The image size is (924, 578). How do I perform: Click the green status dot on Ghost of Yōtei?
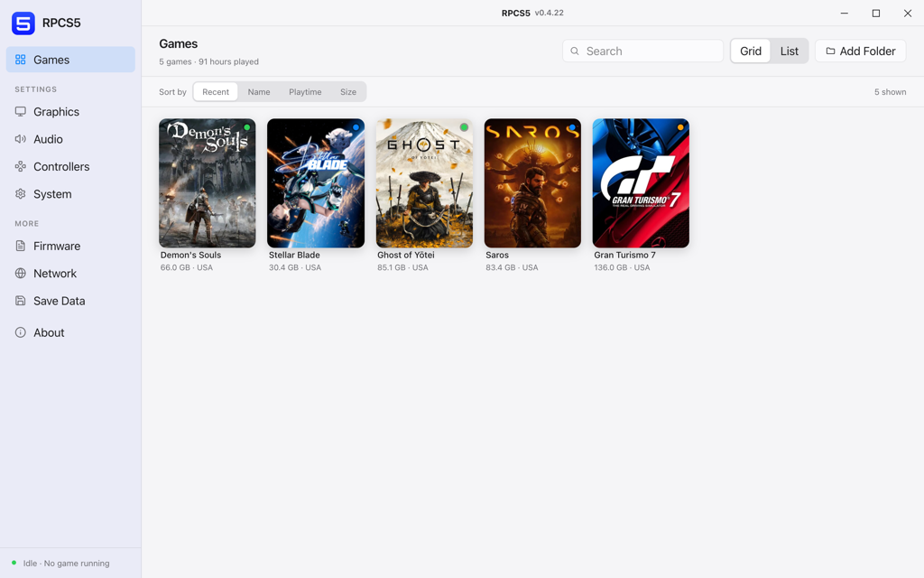click(464, 127)
